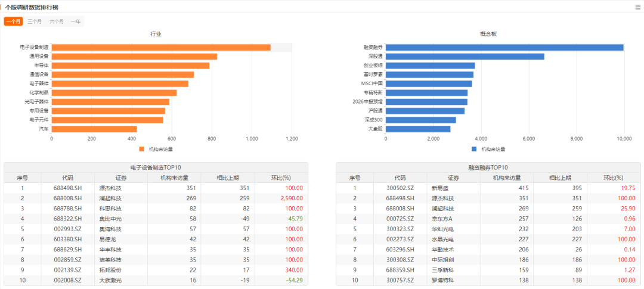Select the 电子设备制造 industry bar
Viewport: 644px width, 289px height.
(x=161, y=48)
